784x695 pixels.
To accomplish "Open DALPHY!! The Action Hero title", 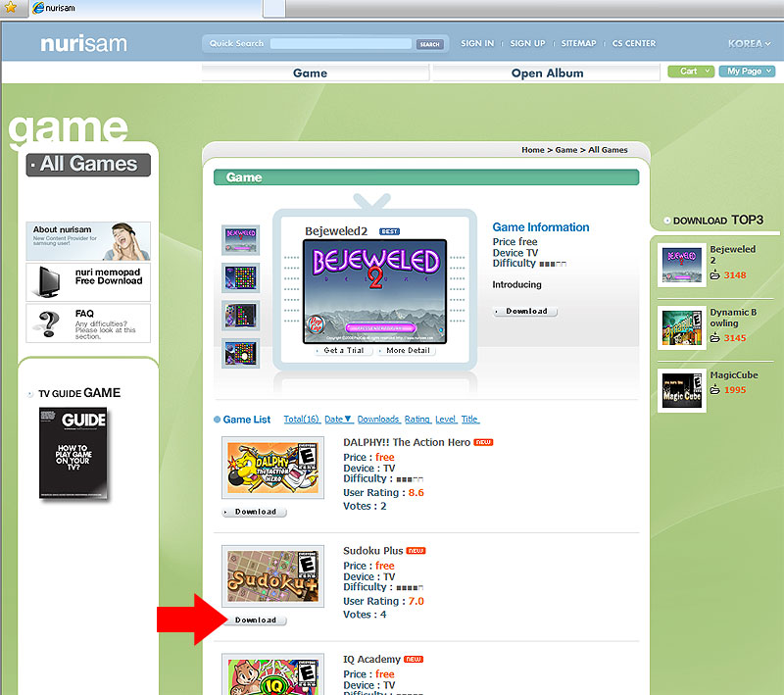I will (407, 442).
